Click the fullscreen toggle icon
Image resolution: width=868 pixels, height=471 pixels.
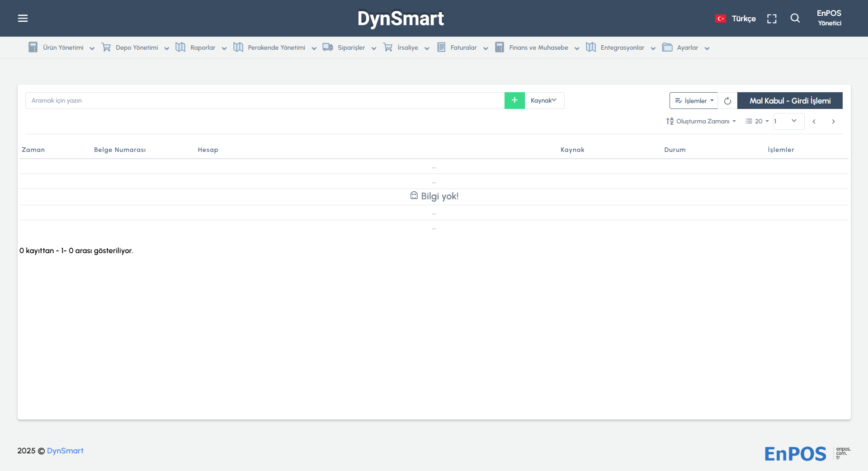point(772,19)
